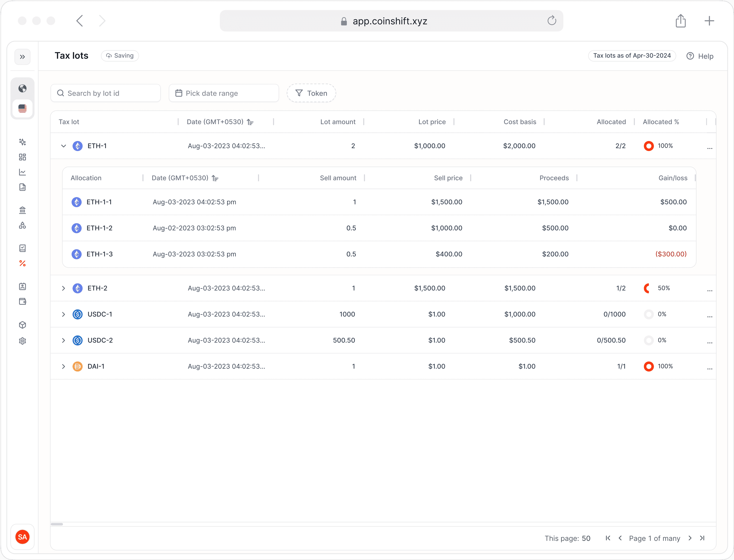Screen dimensions: 734x560
Task: Go back in browser history
Action: [80, 21]
